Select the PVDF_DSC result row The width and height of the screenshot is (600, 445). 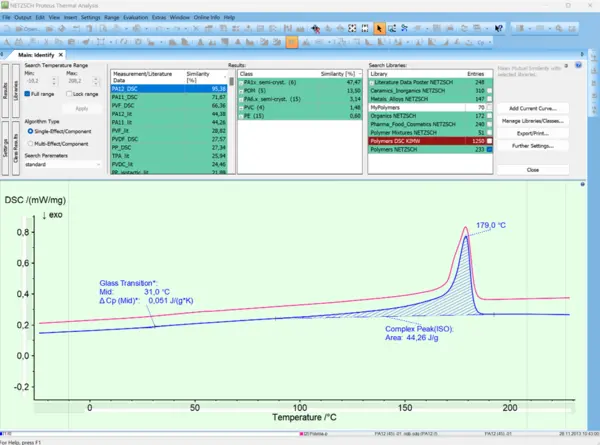click(169, 139)
